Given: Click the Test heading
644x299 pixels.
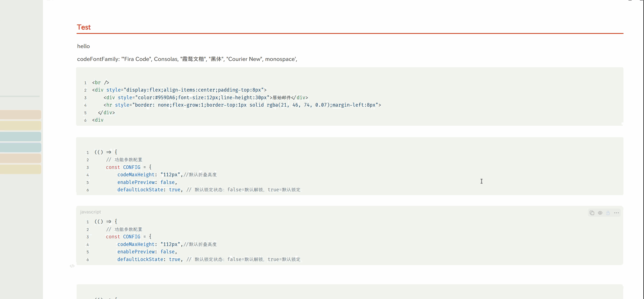Looking at the screenshot, I should [x=84, y=27].
